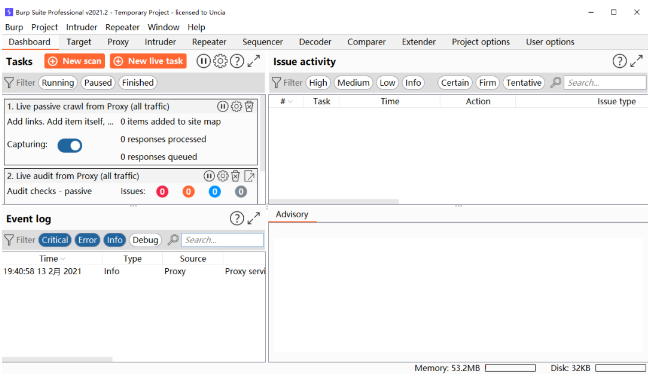Screen dimensions: 651x379
Task: Toggle the Info severity filter in Issue activity
Action: 413,83
